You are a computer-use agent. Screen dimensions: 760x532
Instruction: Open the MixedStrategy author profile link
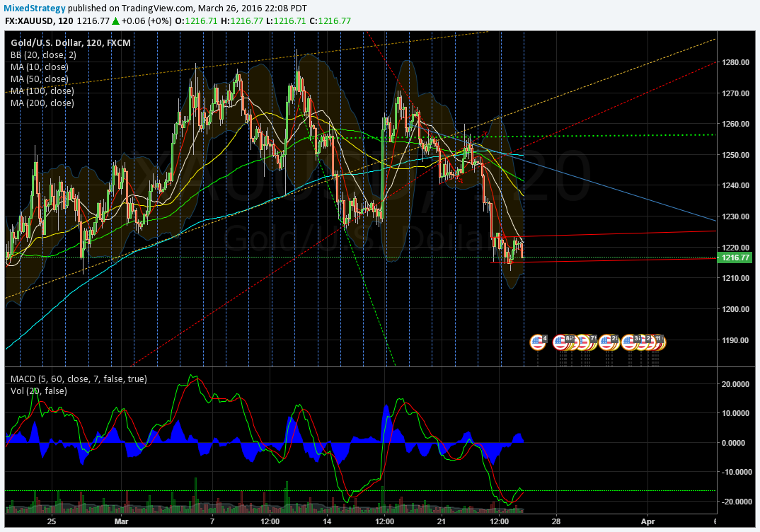click(35, 8)
